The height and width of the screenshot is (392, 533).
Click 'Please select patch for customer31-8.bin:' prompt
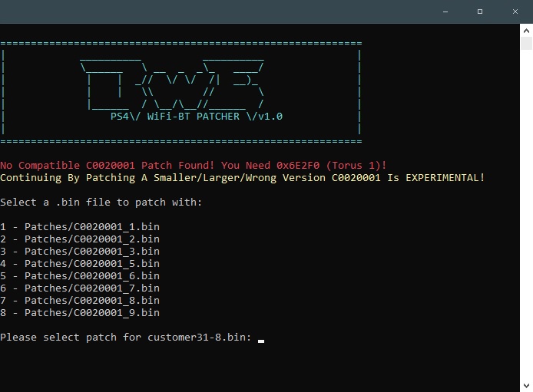pos(125,338)
